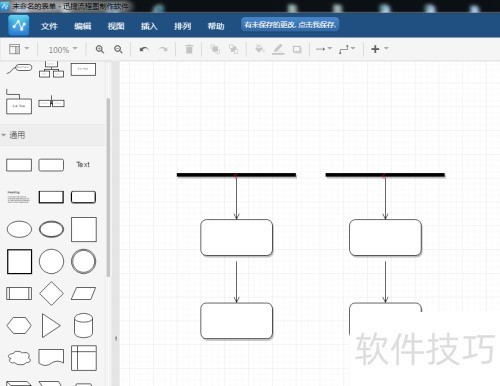Click the zoom in magnifier icon
The height and width of the screenshot is (386, 500).
pyautogui.click(x=100, y=49)
